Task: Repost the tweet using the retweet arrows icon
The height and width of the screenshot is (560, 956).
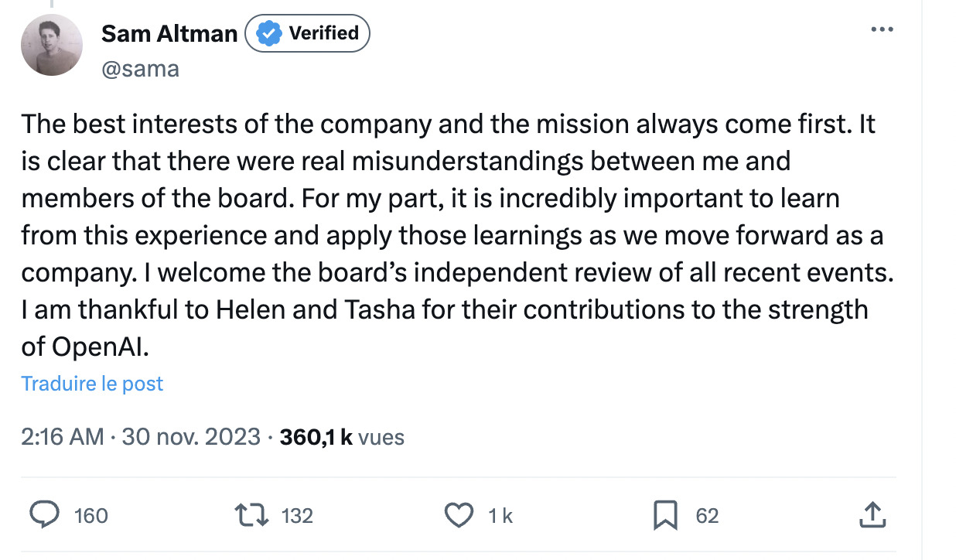Action: [251, 515]
